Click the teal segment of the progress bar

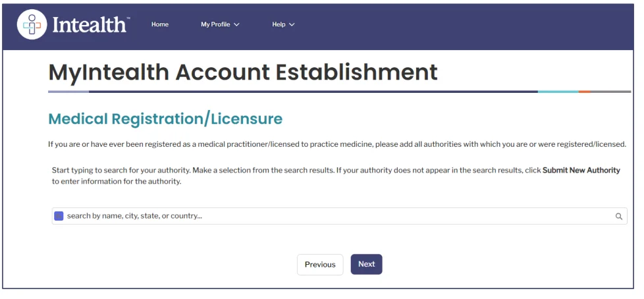(558, 92)
